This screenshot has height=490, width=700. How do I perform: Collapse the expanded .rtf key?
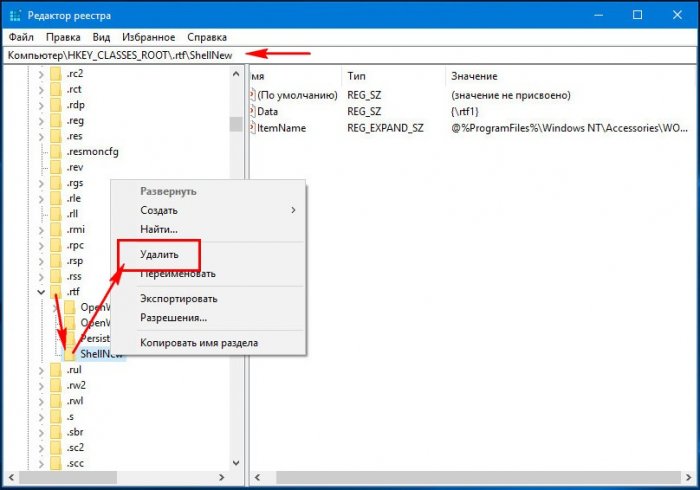pos(40,291)
